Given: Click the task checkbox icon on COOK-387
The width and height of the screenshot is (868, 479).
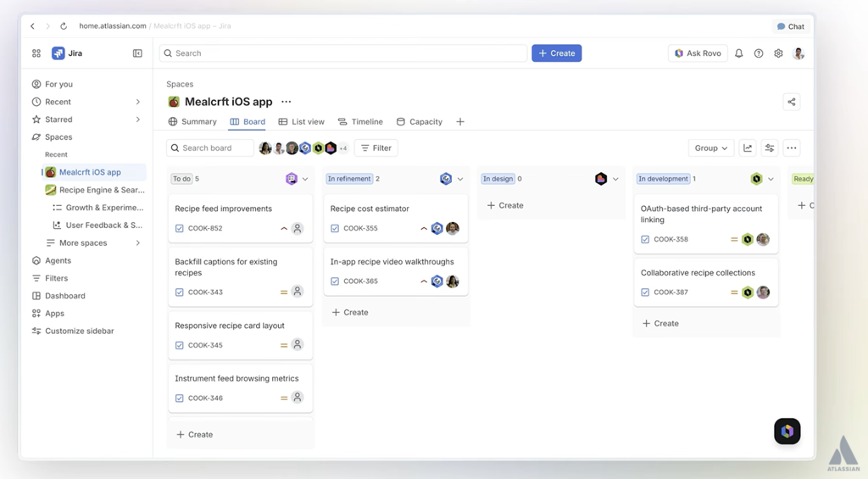Looking at the screenshot, I should [x=645, y=292].
